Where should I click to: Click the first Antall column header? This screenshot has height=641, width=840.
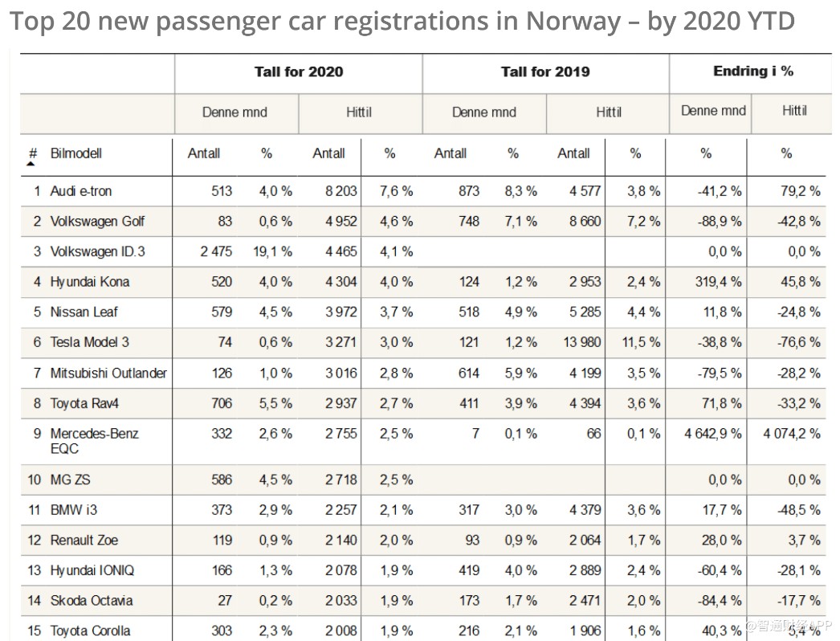203,153
